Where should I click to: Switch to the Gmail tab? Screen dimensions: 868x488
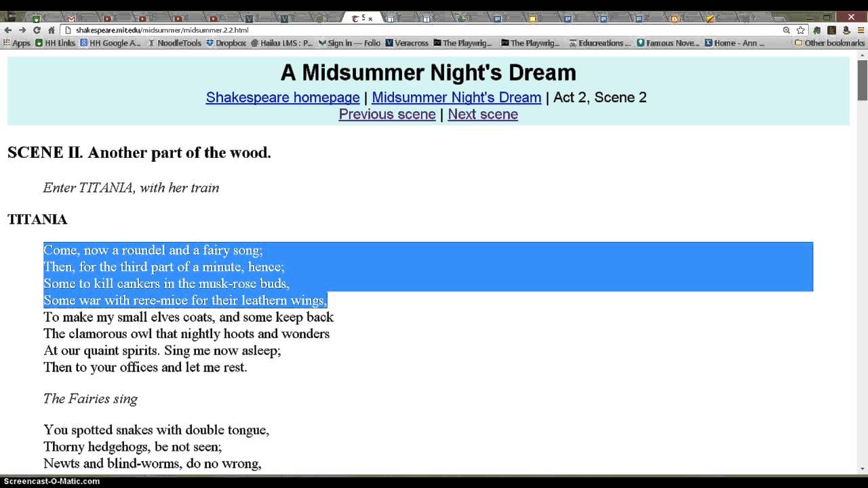pyautogui.click(x=71, y=18)
